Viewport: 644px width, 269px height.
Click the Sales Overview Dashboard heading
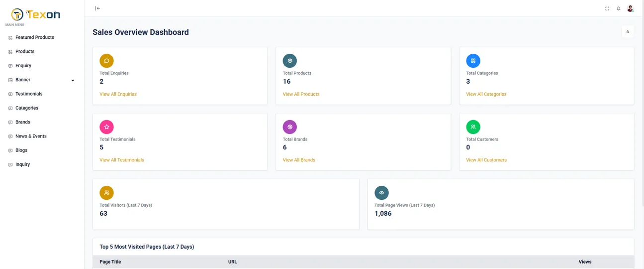click(x=141, y=32)
